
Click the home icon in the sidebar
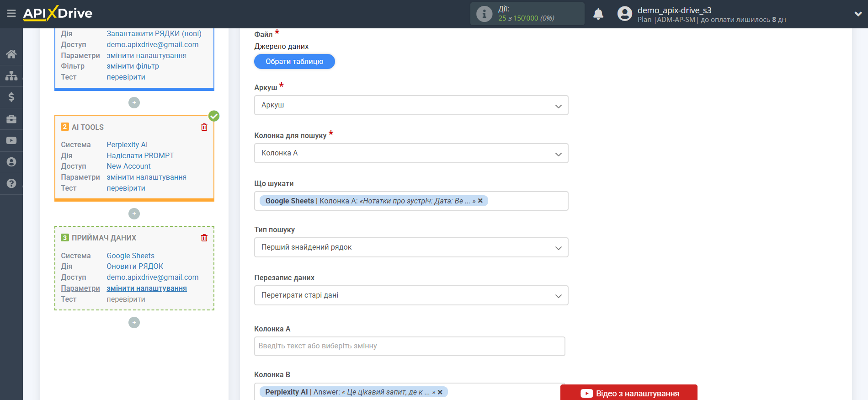point(11,54)
